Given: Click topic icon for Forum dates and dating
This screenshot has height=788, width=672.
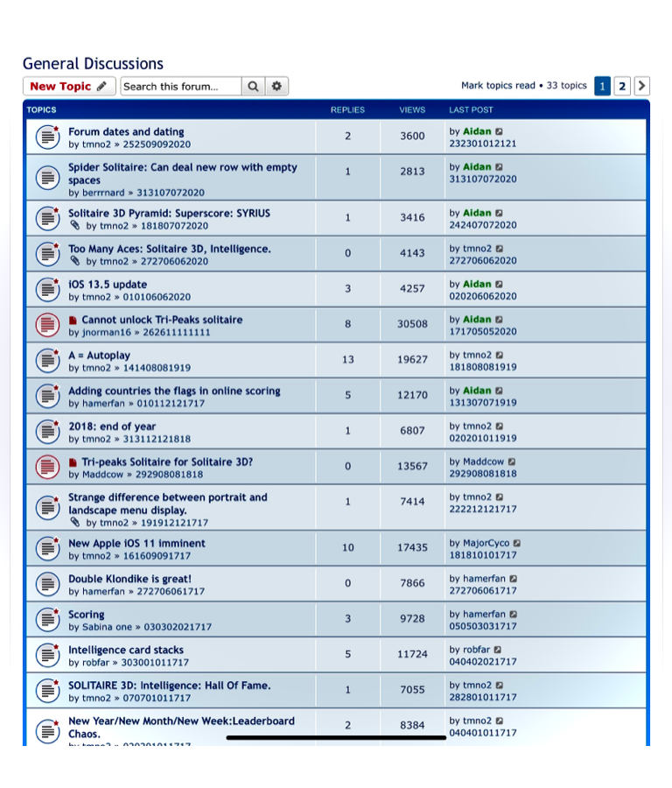Looking at the screenshot, I should tap(48, 137).
